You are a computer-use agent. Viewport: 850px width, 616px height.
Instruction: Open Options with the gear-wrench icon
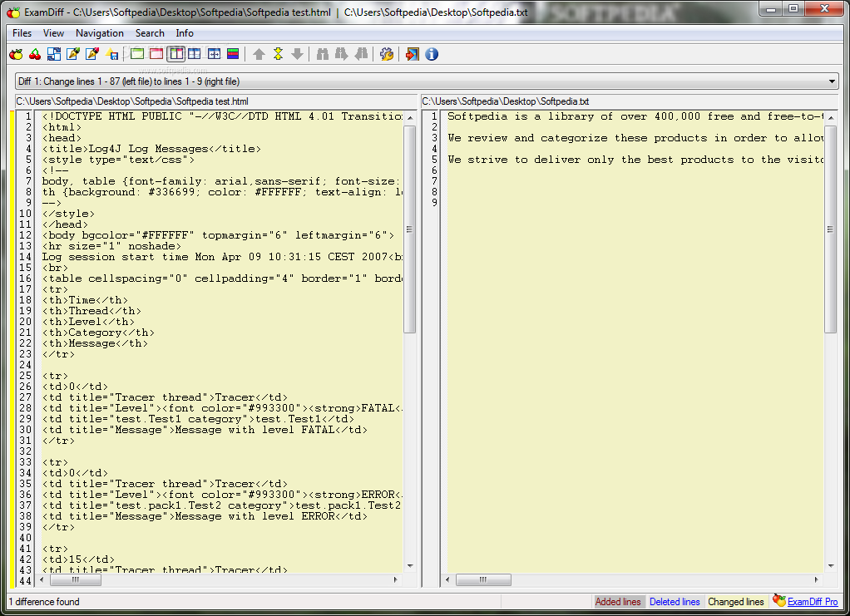tap(387, 54)
